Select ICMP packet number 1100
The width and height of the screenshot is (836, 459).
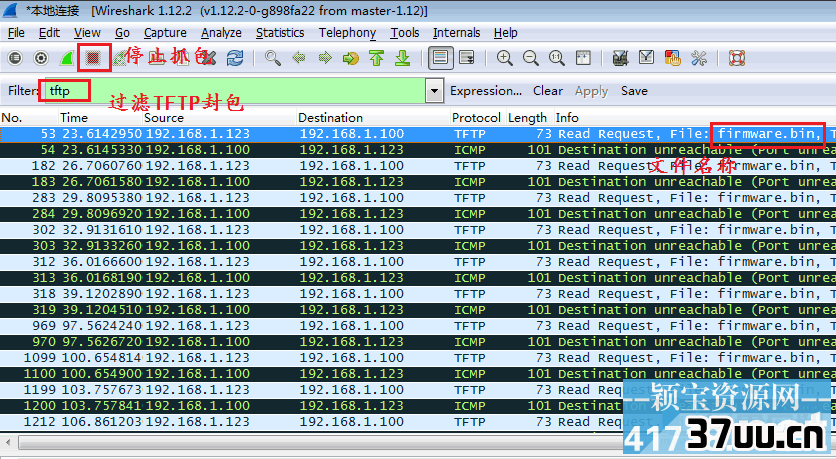[x=418, y=374]
